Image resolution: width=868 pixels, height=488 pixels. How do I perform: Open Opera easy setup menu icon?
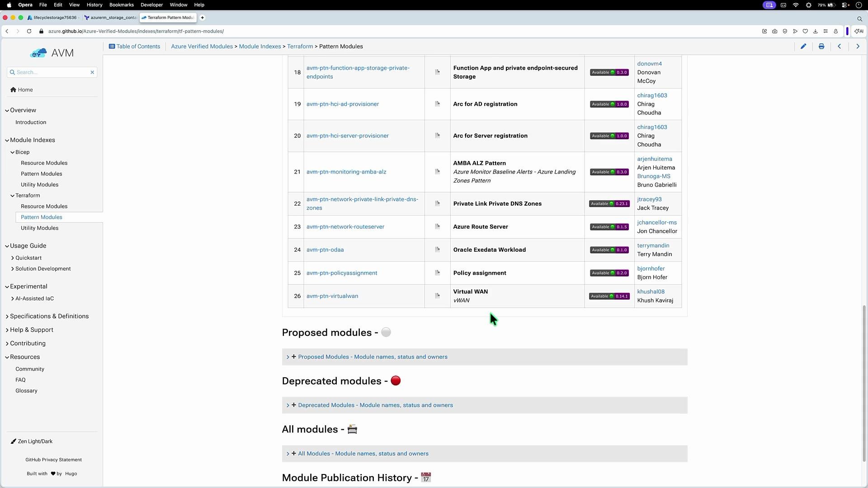coord(826,31)
